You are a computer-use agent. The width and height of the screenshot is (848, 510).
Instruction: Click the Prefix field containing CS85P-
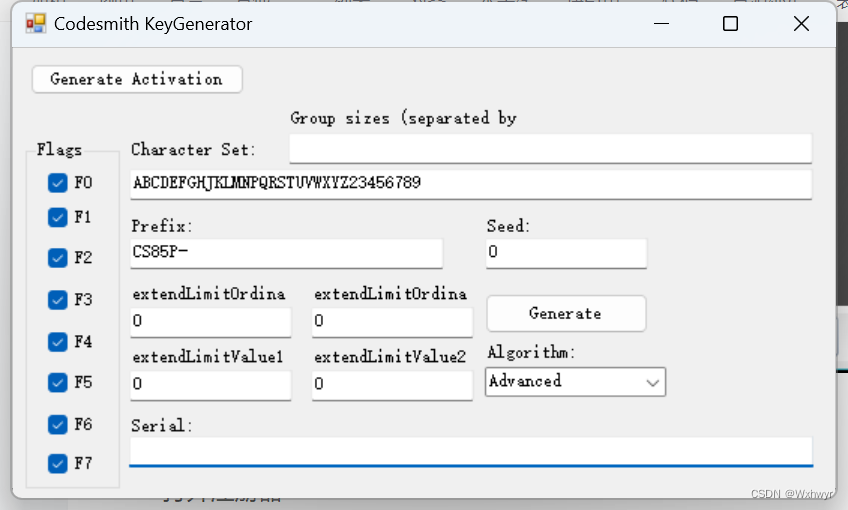tap(286, 253)
